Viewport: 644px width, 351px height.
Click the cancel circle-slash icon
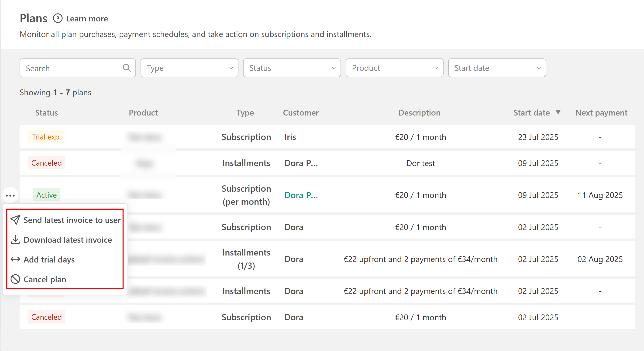point(15,279)
